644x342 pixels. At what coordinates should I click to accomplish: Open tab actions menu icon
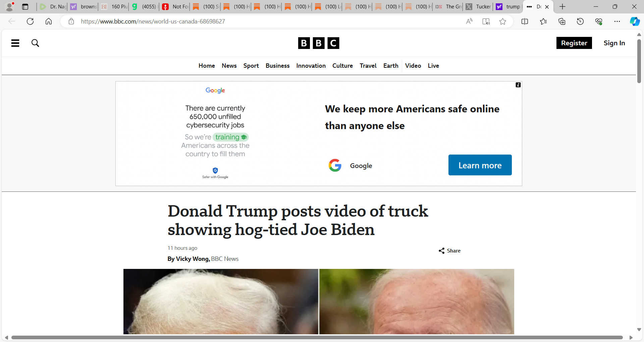pos(25,7)
